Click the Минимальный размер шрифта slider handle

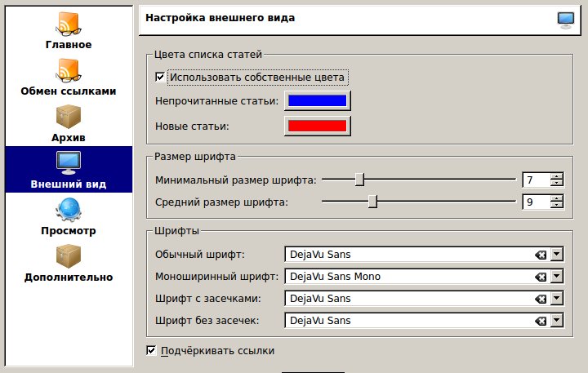[359, 180]
